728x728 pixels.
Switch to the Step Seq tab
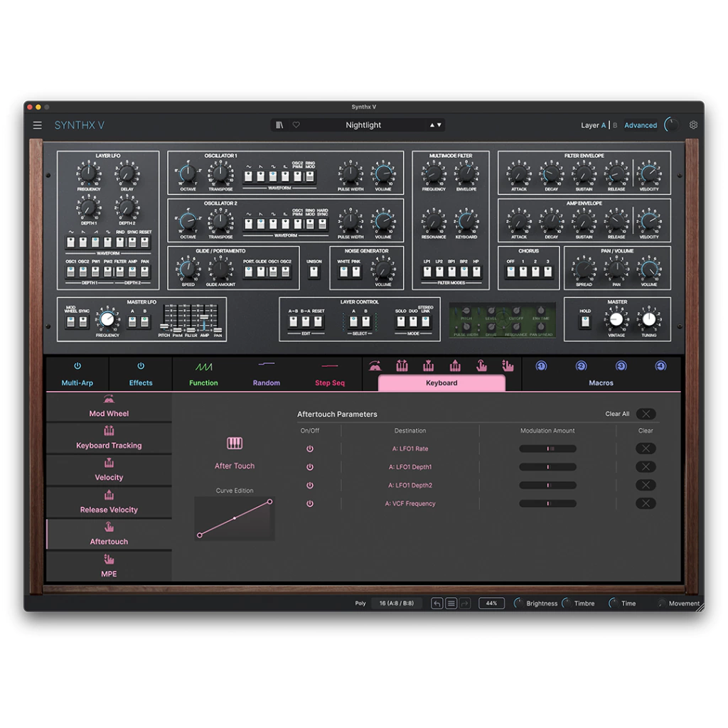330,383
